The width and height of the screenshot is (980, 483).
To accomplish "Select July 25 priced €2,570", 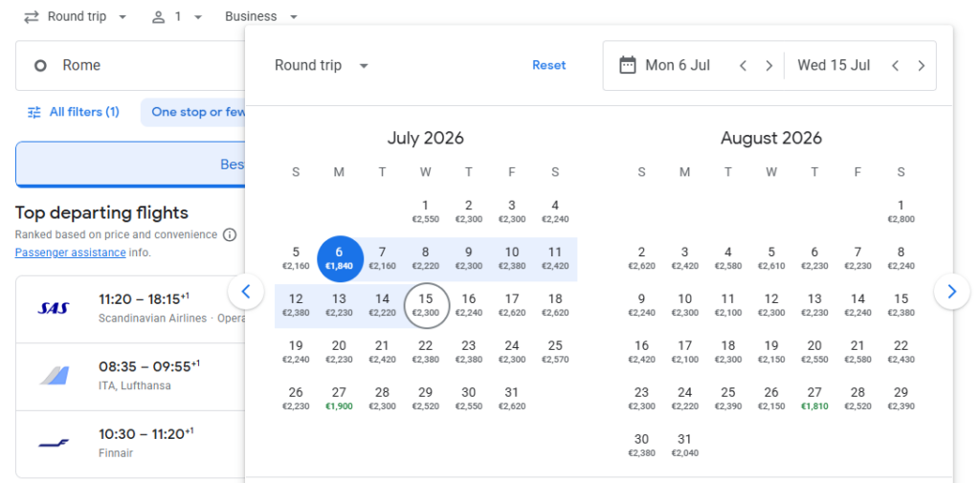I will (x=555, y=352).
